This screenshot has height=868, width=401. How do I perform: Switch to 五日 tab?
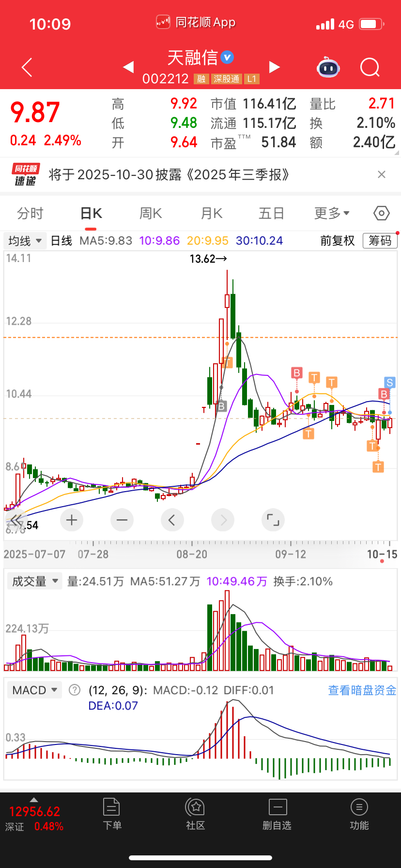271,213
